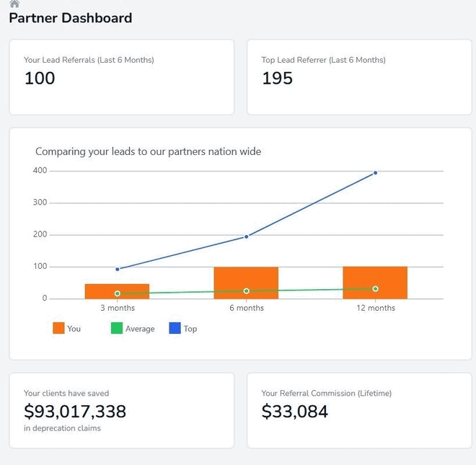The height and width of the screenshot is (465, 476).
Task: Toggle the blue Top legend swatch
Action: [175, 328]
